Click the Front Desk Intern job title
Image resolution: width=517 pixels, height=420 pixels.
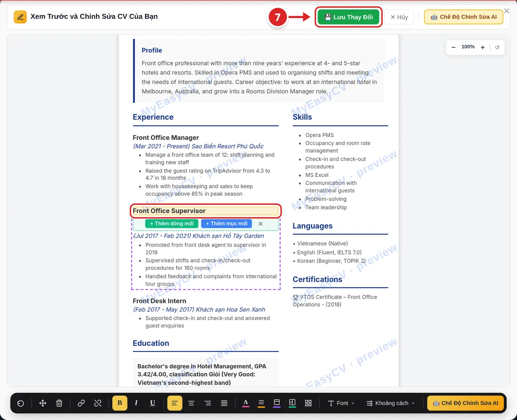tap(159, 301)
